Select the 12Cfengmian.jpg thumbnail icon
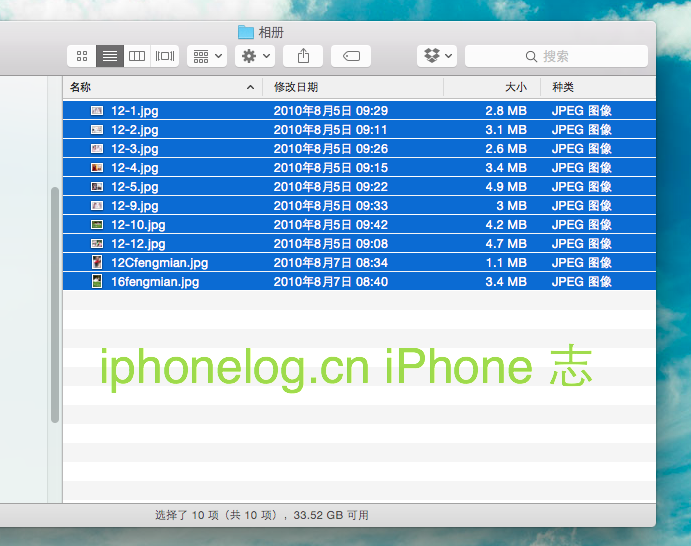This screenshot has height=546, width=691. (97, 262)
